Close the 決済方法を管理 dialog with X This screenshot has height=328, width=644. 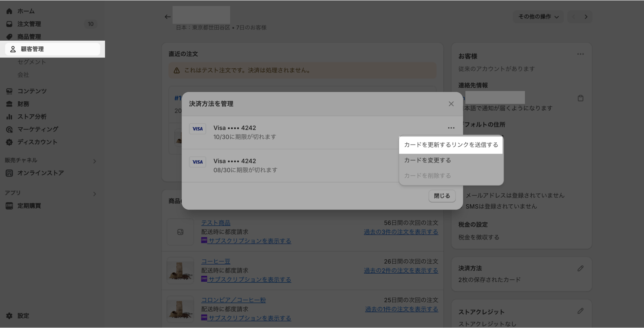coord(451,104)
